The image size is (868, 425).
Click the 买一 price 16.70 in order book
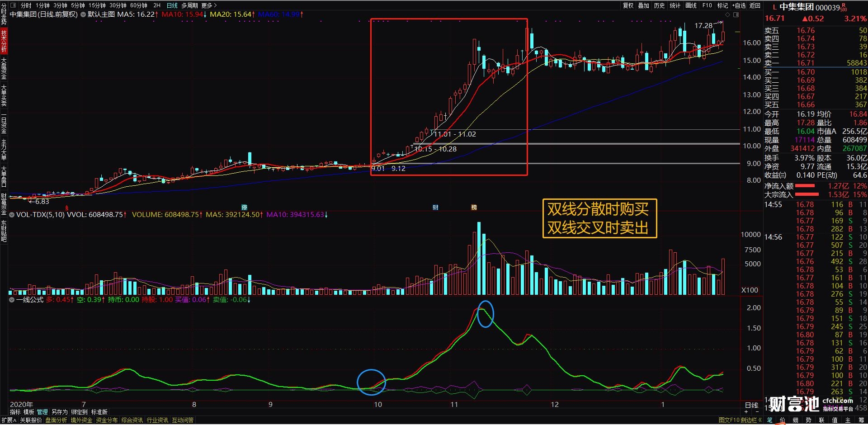coord(806,72)
